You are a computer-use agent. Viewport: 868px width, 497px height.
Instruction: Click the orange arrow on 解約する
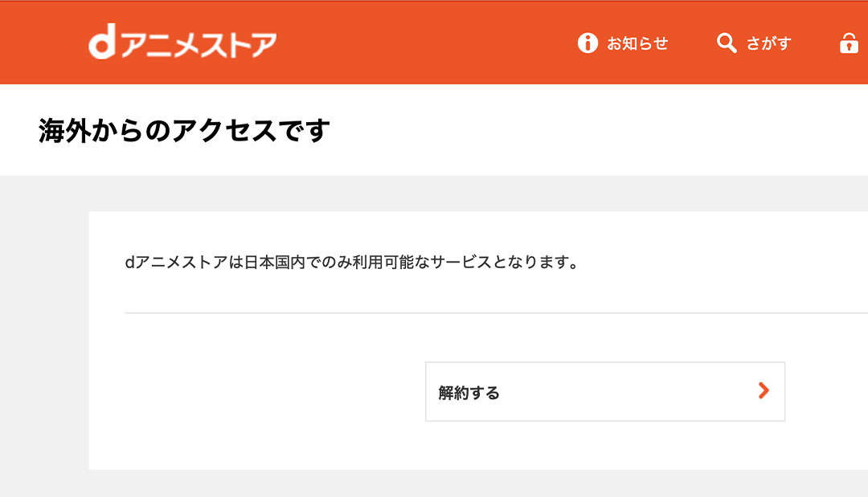(764, 391)
